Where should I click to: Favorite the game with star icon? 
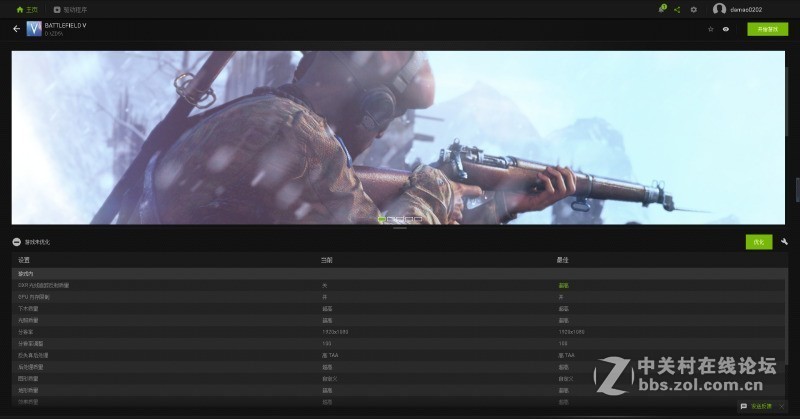(711, 29)
